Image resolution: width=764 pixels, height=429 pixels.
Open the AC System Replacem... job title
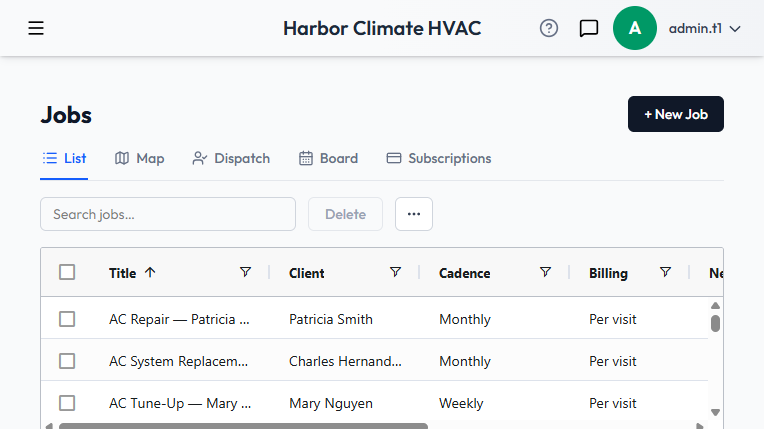pos(178,361)
